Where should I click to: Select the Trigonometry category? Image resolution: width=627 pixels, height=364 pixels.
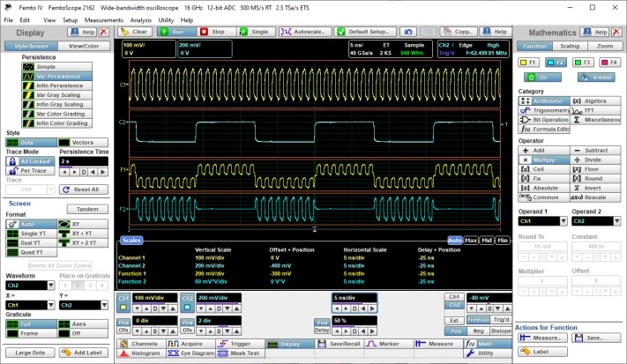pos(543,110)
